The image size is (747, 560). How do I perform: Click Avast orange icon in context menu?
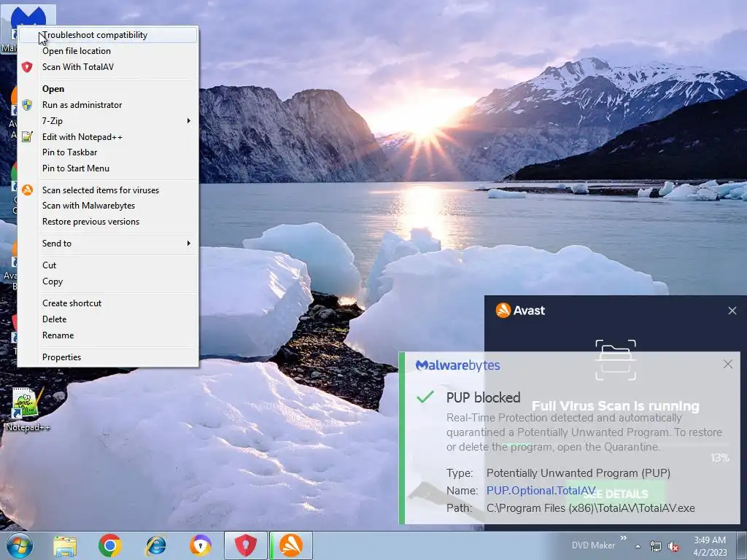(x=27, y=190)
